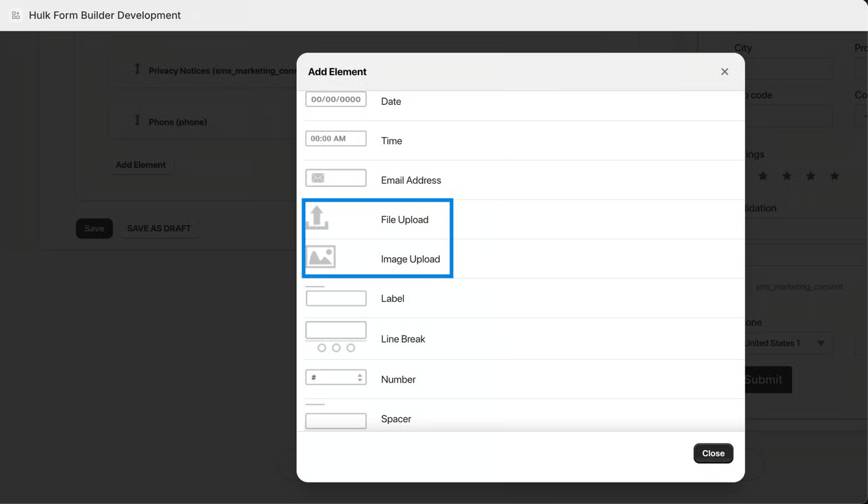Click SAVE AS DRAFT button
The width and height of the screenshot is (868, 504).
point(159,228)
